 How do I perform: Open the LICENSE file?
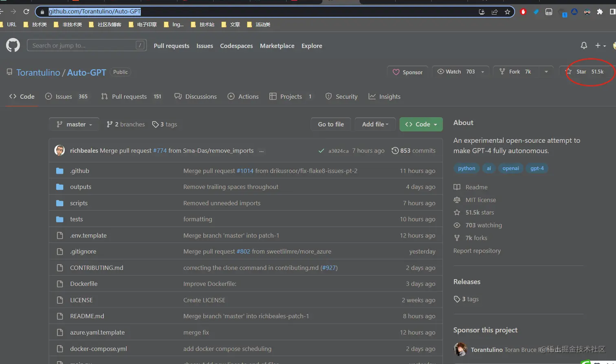pyautogui.click(x=81, y=300)
